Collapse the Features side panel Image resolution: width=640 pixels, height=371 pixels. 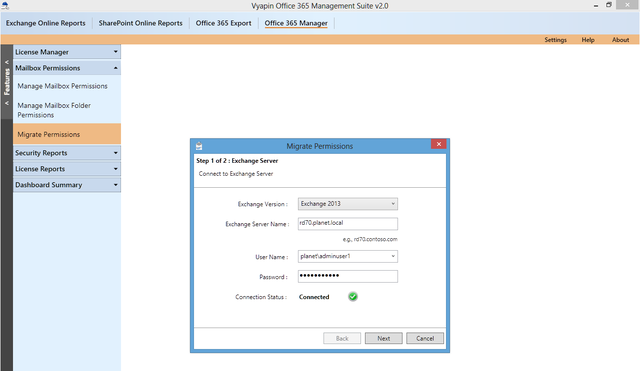(x=7, y=82)
